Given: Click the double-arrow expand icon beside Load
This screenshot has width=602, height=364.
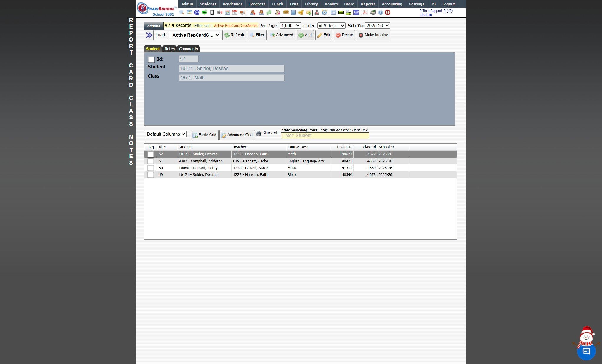Looking at the screenshot, I should point(149,35).
